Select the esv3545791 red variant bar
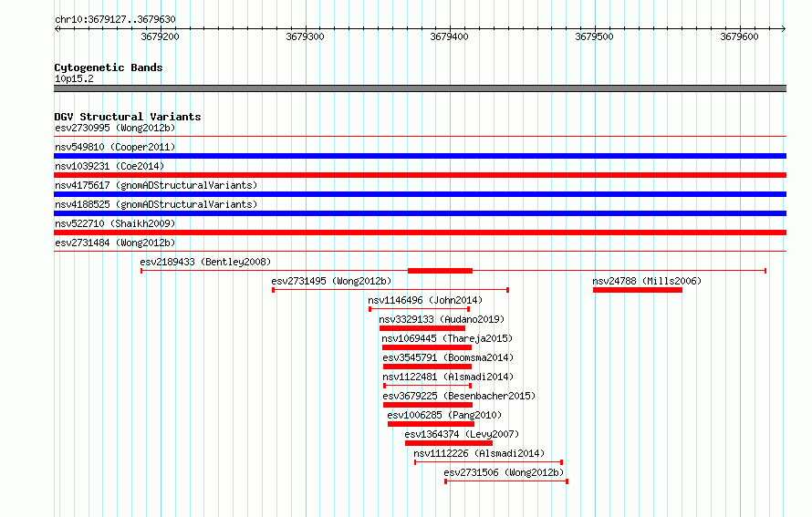Viewport: 812px width, 517px height. coord(427,367)
